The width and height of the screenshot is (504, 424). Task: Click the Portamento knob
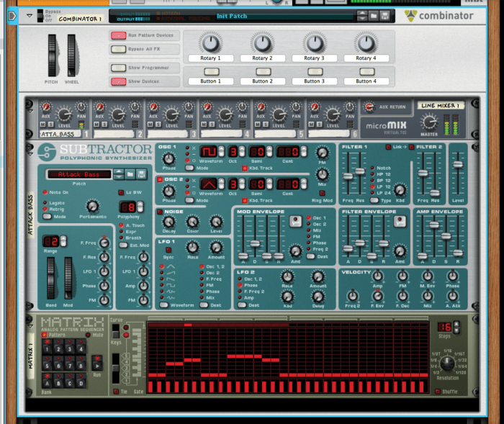(93, 207)
